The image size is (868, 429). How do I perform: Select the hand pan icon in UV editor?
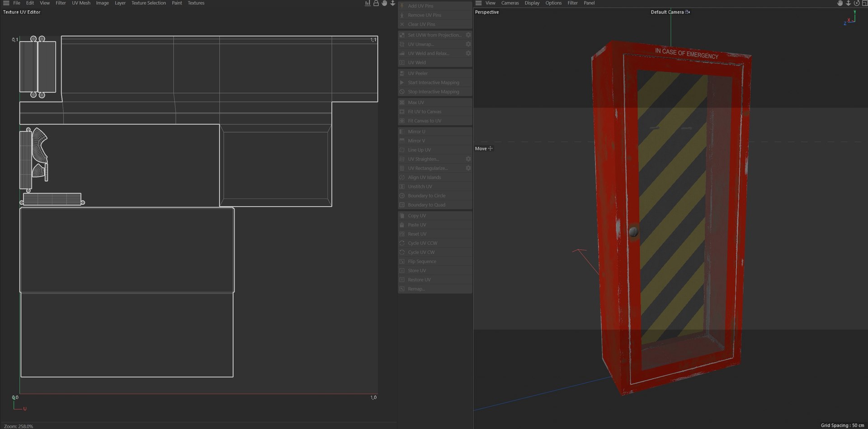(384, 3)
